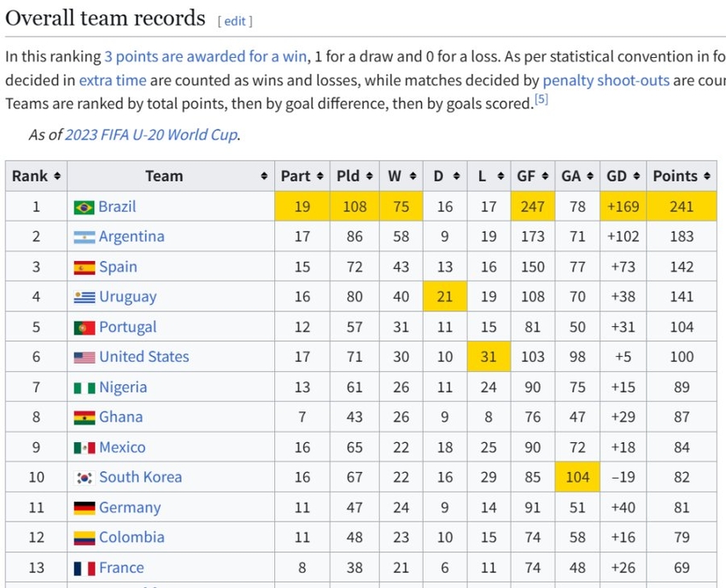Open the edit link beside section heading
726x588 pixels.
coord(235,20)
